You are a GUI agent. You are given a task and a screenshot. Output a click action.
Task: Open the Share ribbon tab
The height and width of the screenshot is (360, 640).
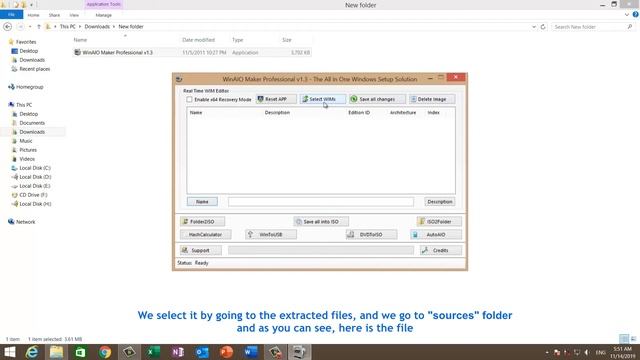click(x=54, y=15)
